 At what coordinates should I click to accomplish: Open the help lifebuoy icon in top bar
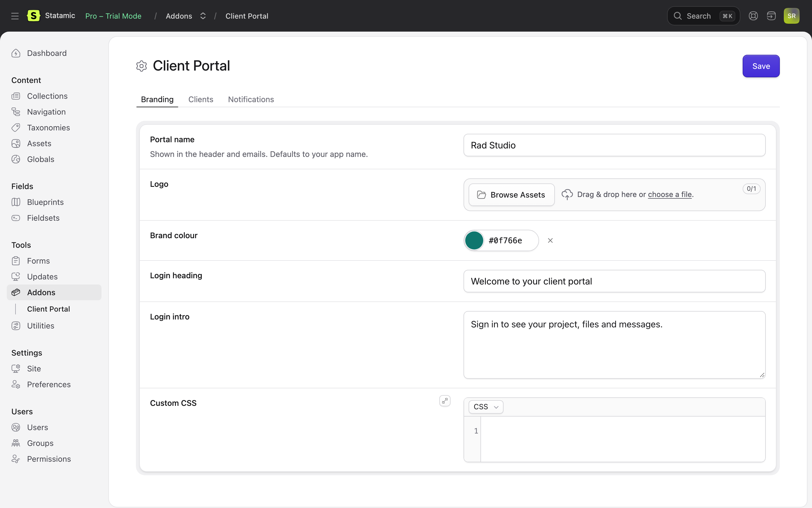pos(753,16)
